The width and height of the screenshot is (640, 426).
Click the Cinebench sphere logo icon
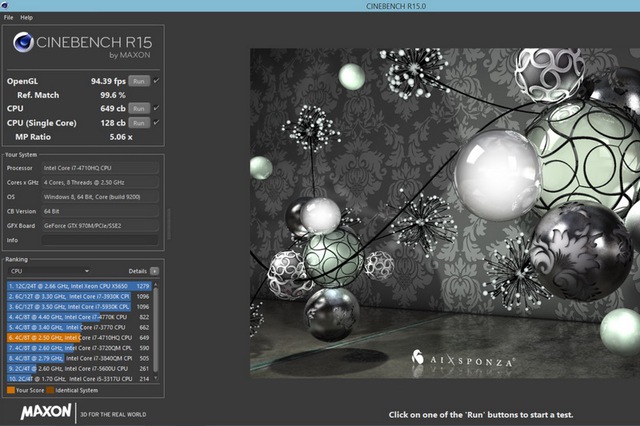pos(23,42)
